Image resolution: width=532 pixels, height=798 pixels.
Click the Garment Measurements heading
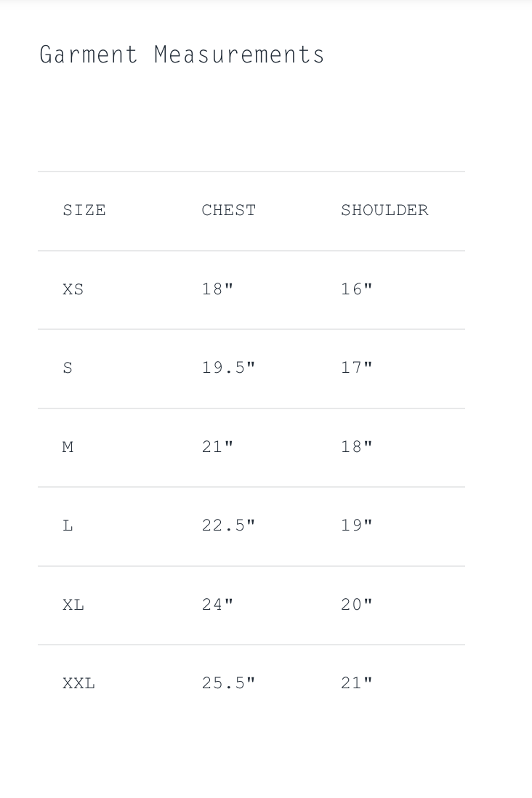click(x=182, y=55)
